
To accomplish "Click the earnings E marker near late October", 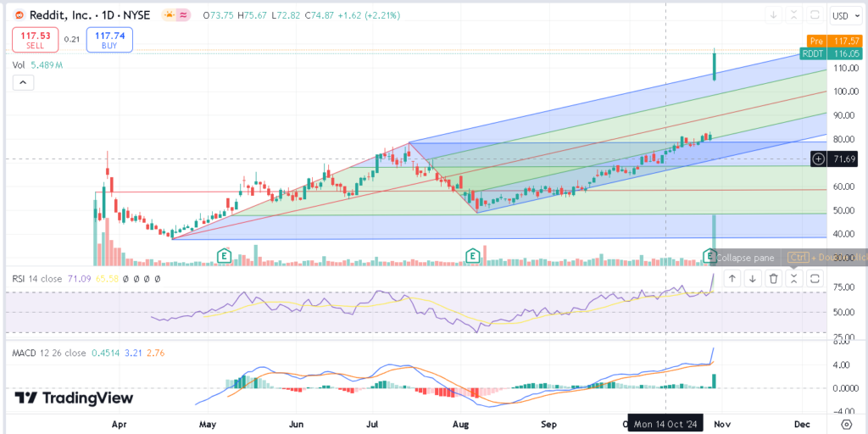I will tap(709, 256).
